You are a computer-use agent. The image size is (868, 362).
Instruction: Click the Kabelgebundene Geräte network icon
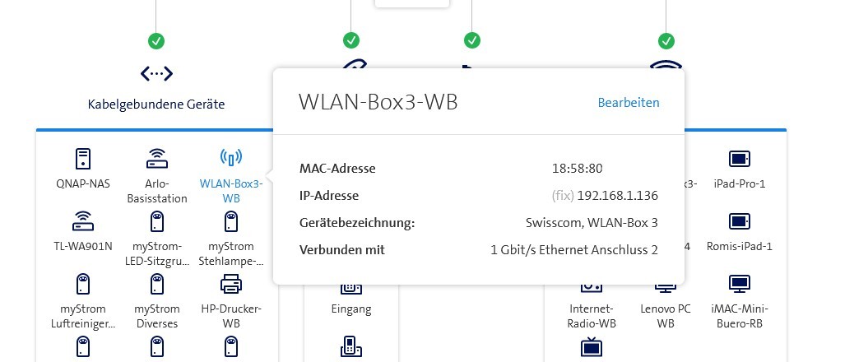[156, 73]
